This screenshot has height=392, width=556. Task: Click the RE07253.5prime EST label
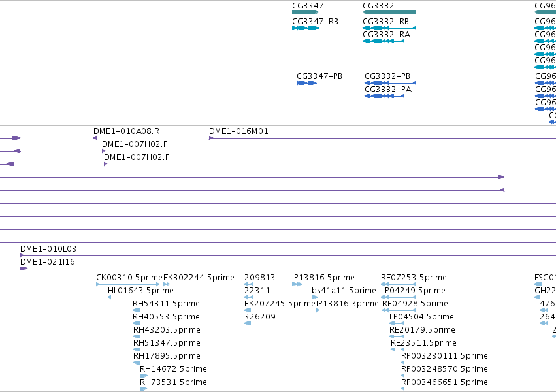[x=414, y=278]
